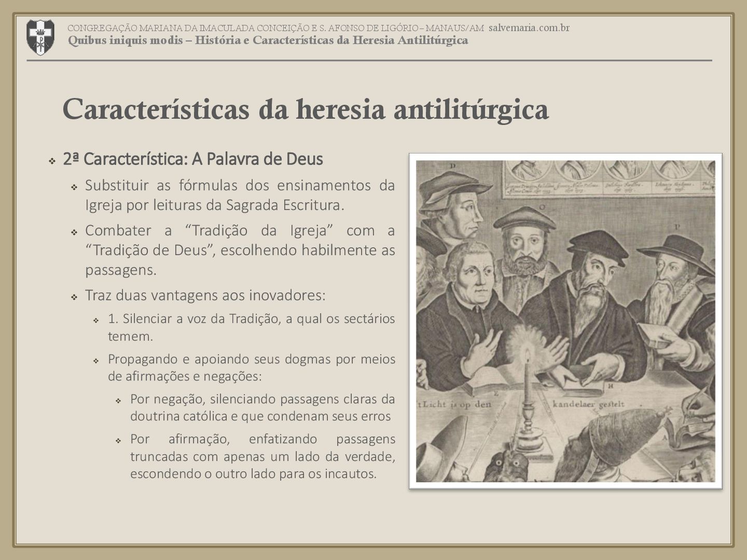Select bullet 'Combater a “Tradição da Igreja”'

tap(240, 250)
